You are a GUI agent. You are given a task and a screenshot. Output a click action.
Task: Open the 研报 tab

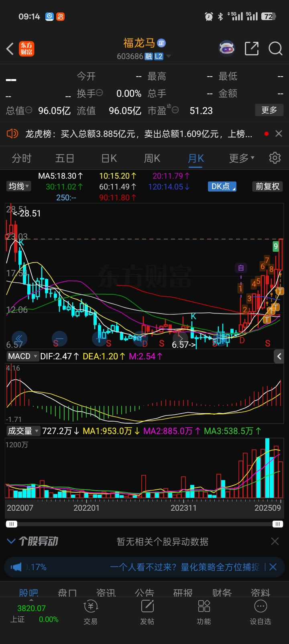point(183,593)
